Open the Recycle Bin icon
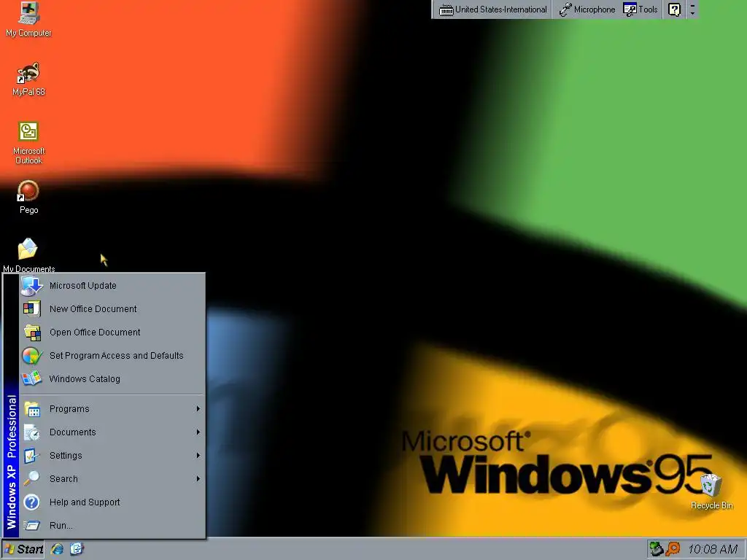This screenshot has height=560, width=747. click(x=712, y=491)
